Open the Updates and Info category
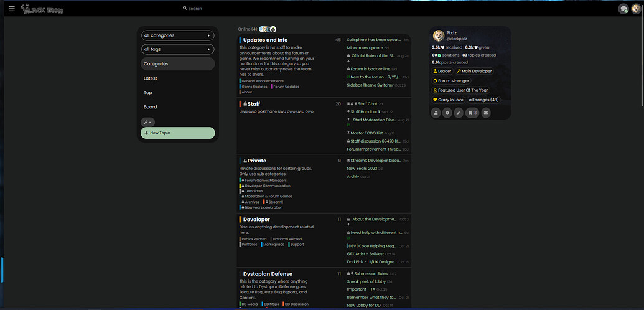Image resolution: width=644 pixels, height=310 pixels. tap(265, 40)
